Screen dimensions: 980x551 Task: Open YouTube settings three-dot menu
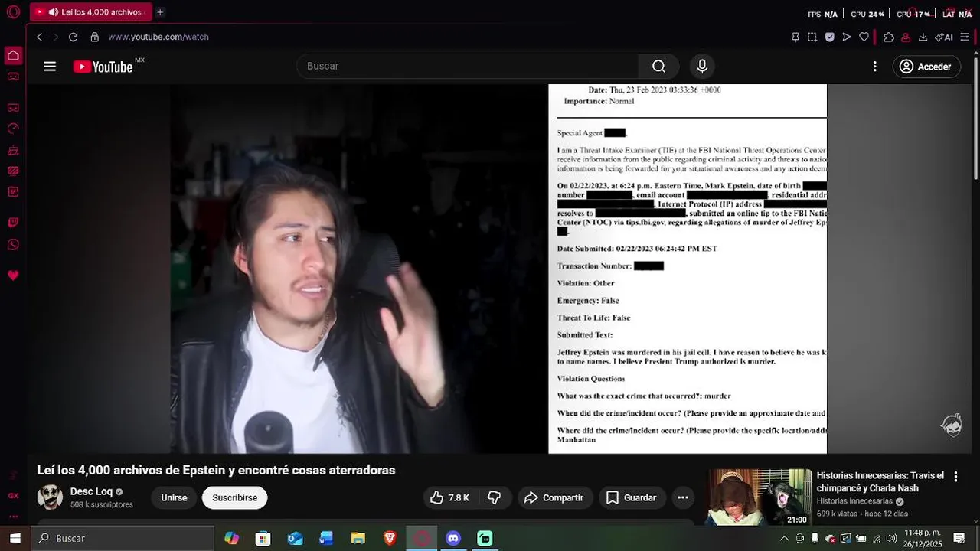tap(874, 67)
